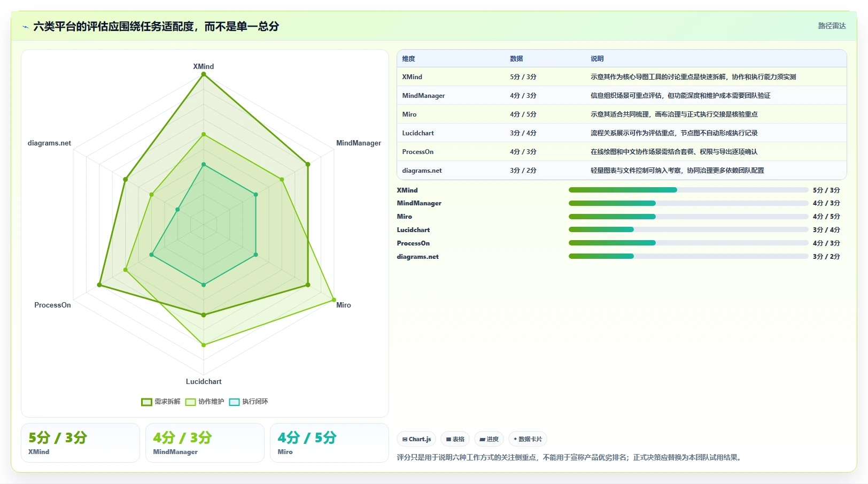Viewport: 868px width, 484px height.
Task: Open the MindManager '4分 / 3分' stat card
Action: pos(205,443)
